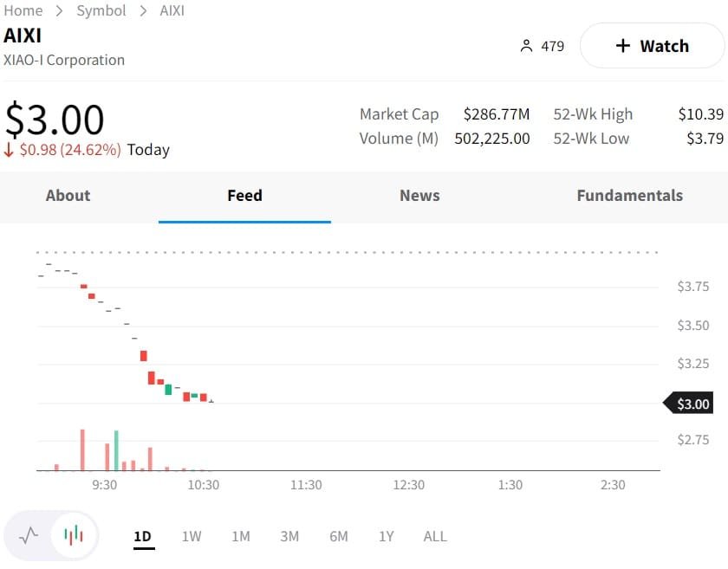Open the About tab
This screenshot has height=569, width=728.
pyautogui.click(x=68, y=196)
